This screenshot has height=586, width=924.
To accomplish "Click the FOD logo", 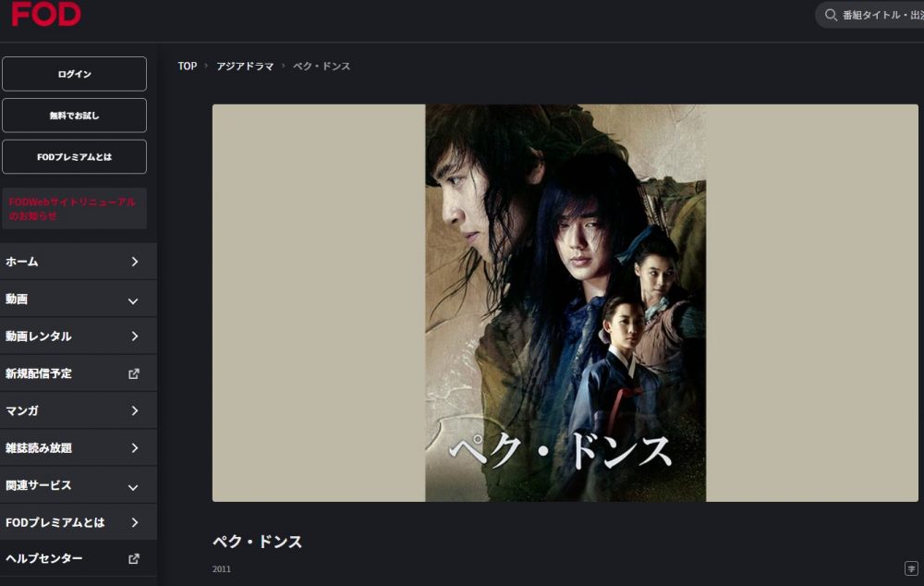I will 46,14.
